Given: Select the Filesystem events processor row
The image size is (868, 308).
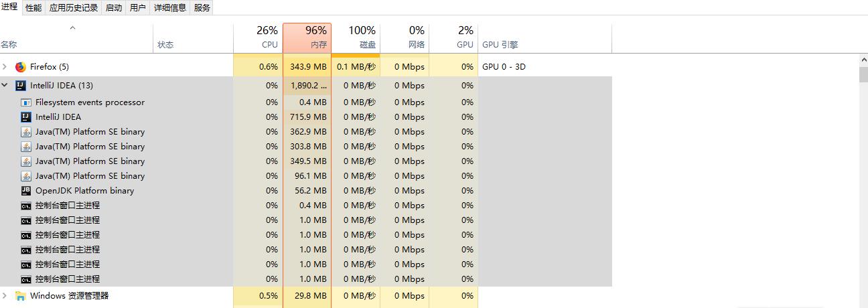Looking at the screenshot, I should click(x=306, y=102).
